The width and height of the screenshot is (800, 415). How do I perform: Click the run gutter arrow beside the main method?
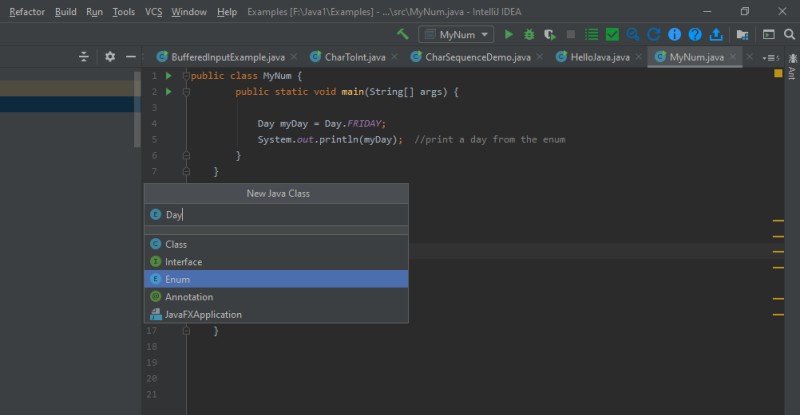tap(168, 92)
